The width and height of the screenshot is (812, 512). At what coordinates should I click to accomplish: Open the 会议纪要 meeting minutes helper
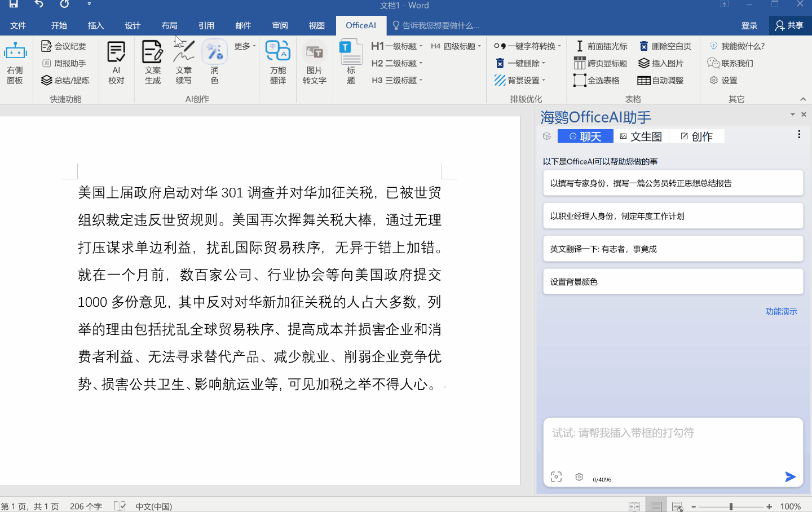click(x=64, y=46)
